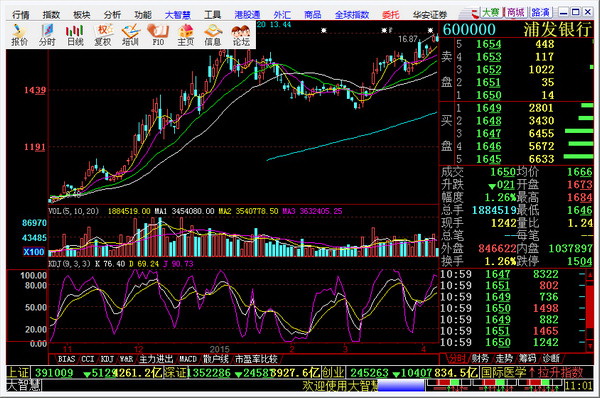Image resolution: width=600 pixels, height=398 pixels.
Task: Open the 信息 information icon
Action: [213, 35]
